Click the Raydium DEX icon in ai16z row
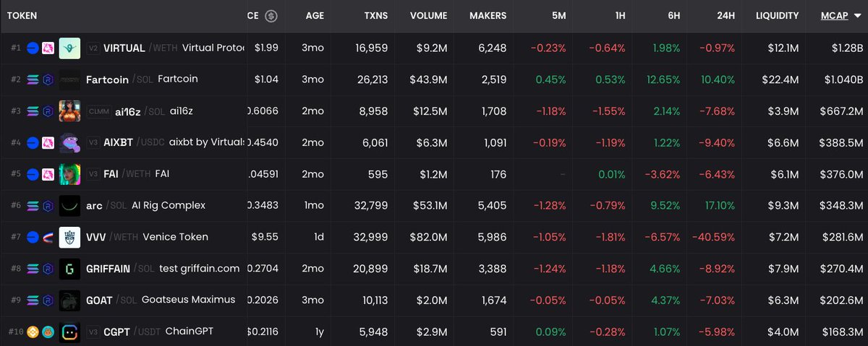 pos(48,111)
